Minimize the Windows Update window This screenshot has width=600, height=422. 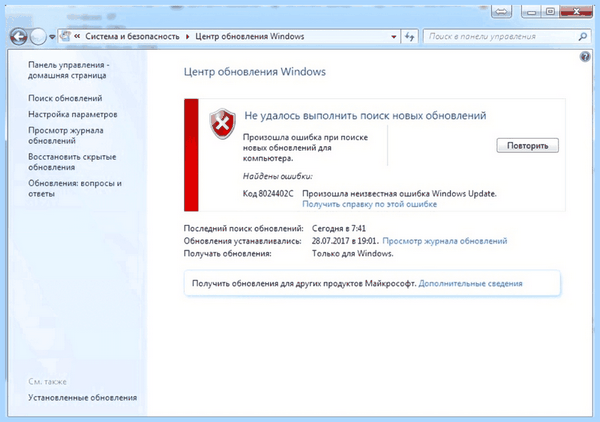[531, 12]
